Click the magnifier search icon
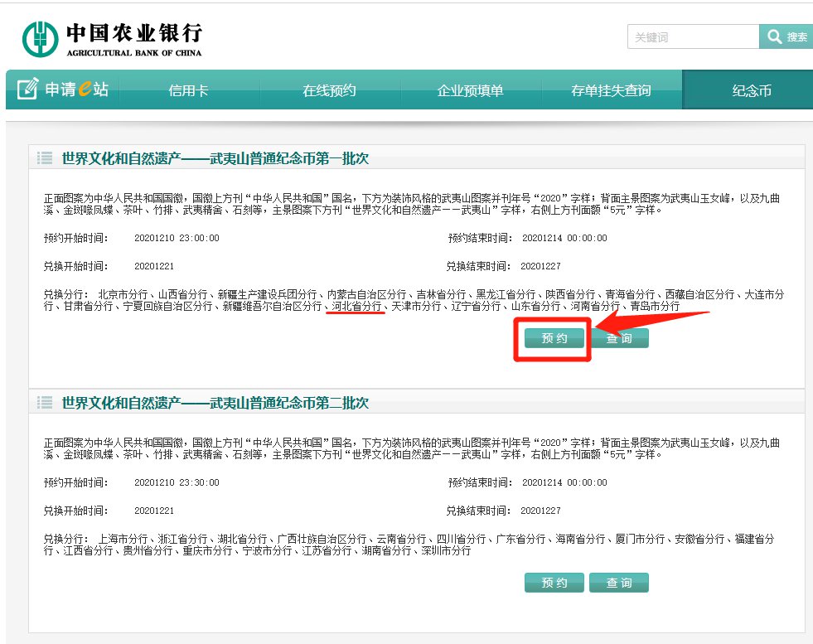The image size is (813, 644). click(774, 37)
